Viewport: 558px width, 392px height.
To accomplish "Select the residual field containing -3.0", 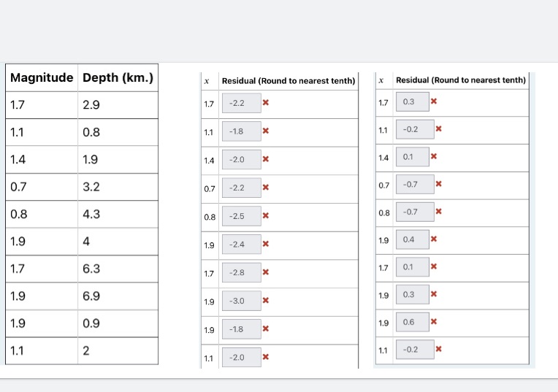I will 242,301.
